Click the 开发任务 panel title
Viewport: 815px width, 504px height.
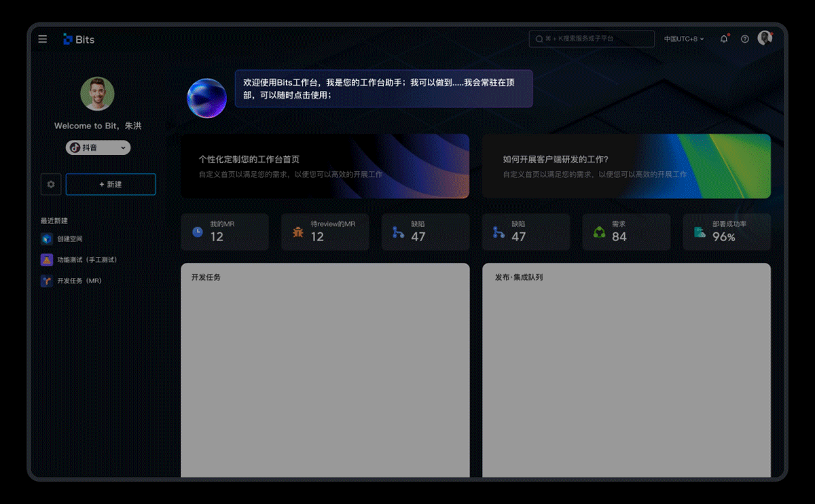206,277
